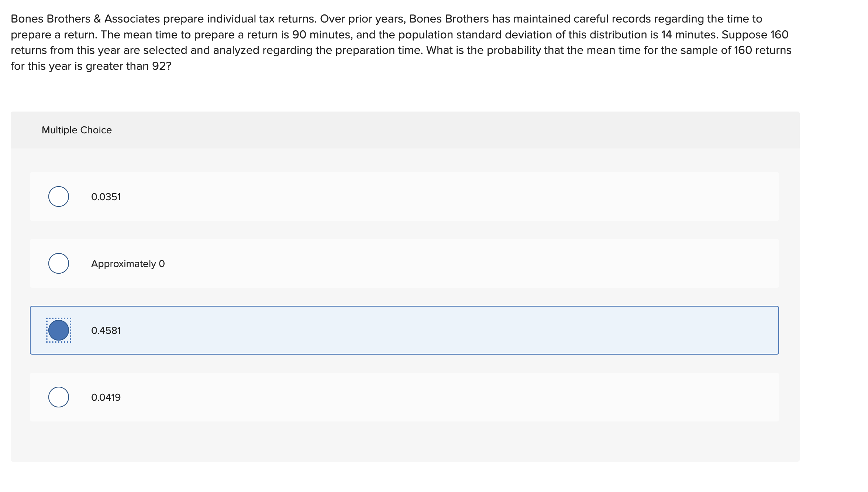868x492 pixels.
Task: Click the answer text 0.0419
Action: coord(106,397)
